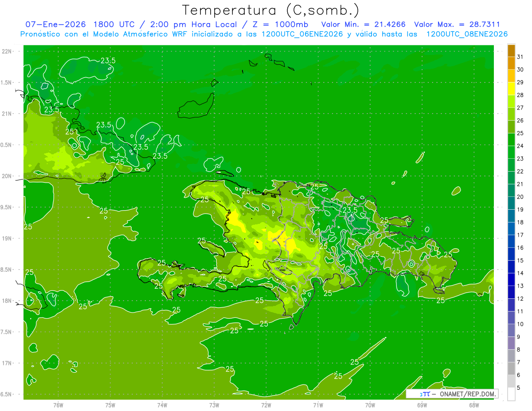
Task: Click the '19N' latitude axis label
Action: [6, 239]
